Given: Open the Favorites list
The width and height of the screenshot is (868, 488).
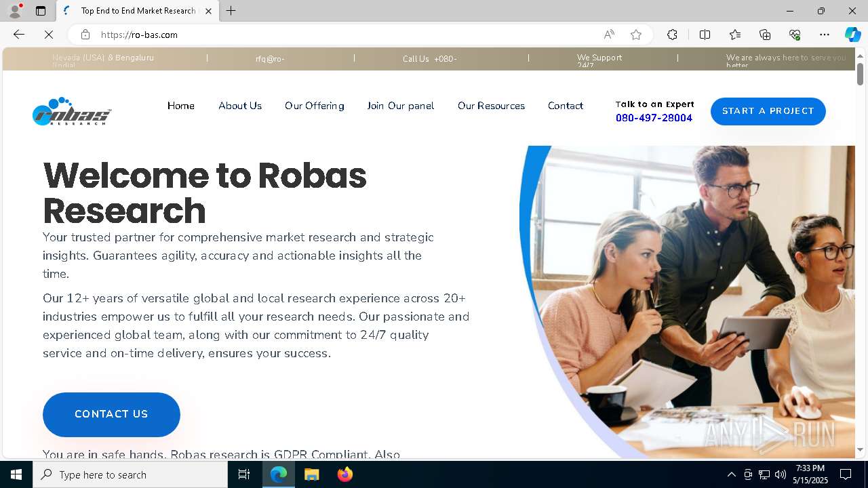Looking at the screenshot, I should point(735,35).
